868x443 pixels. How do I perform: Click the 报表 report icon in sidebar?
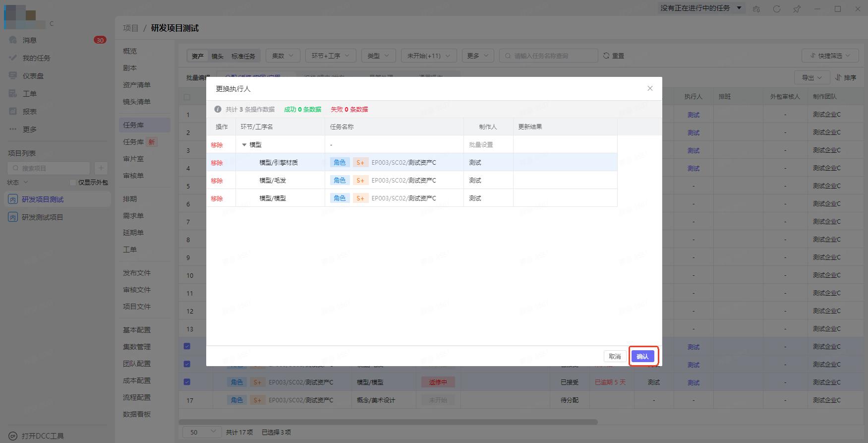click(13, 112)
